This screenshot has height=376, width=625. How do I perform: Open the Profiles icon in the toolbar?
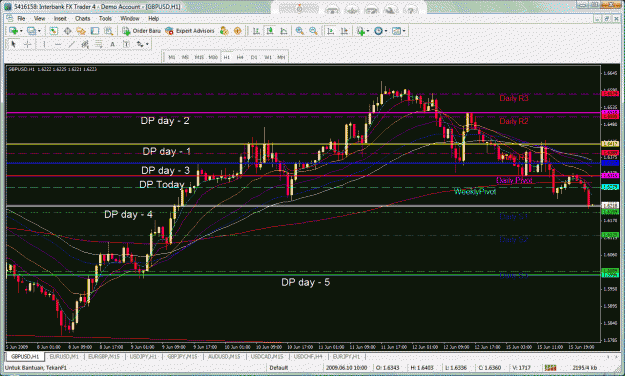31,31
